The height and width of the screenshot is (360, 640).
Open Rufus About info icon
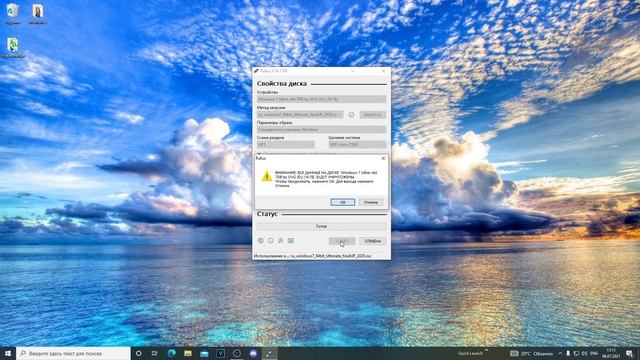(271, 241)
